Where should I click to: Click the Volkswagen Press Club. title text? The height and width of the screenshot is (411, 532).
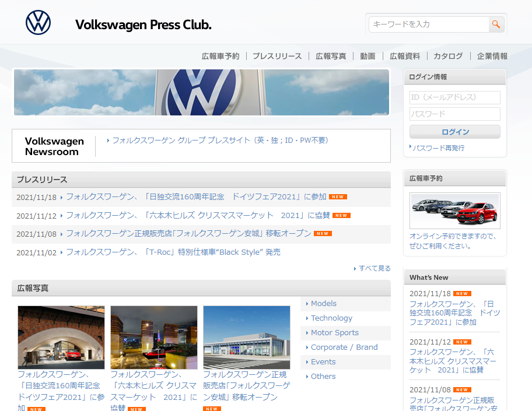[143, 24]
